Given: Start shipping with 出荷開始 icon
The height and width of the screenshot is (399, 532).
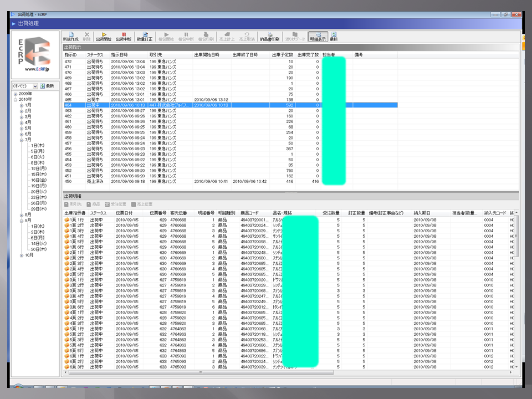Looking at the screenshot, I should coord(103,37).
